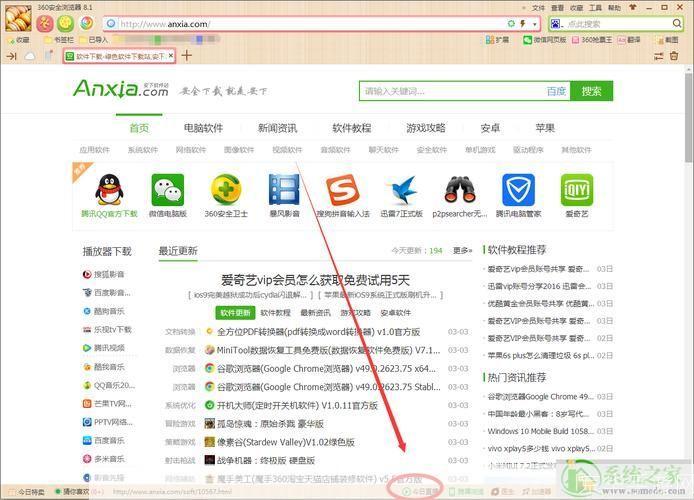Open the 爱奇艺 iQIYI icon

point(577,189)
